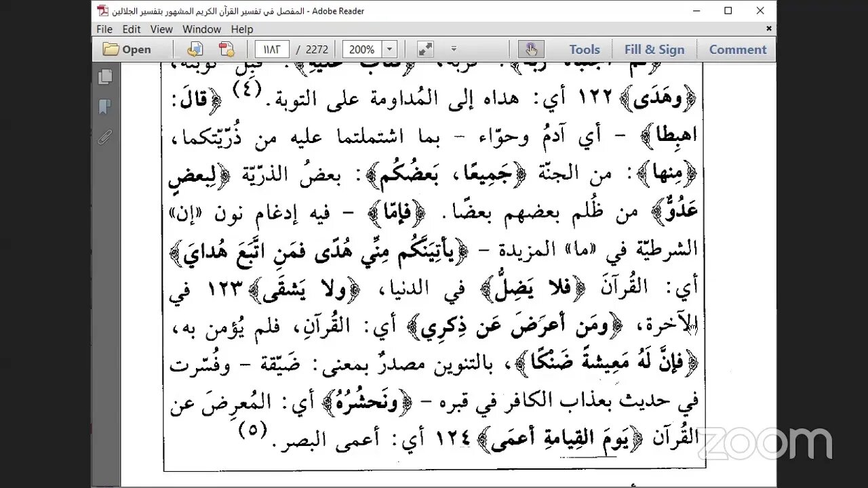Toggle read mode with the expand-arrows icon

tap(425, 49)
